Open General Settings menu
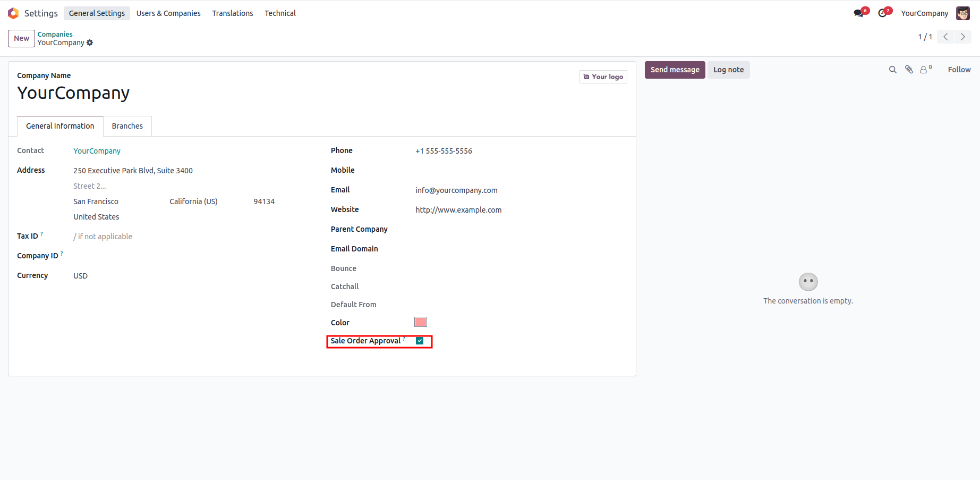Image resolution: width=980 pixels, height=480 pixels. click(97, 13)
